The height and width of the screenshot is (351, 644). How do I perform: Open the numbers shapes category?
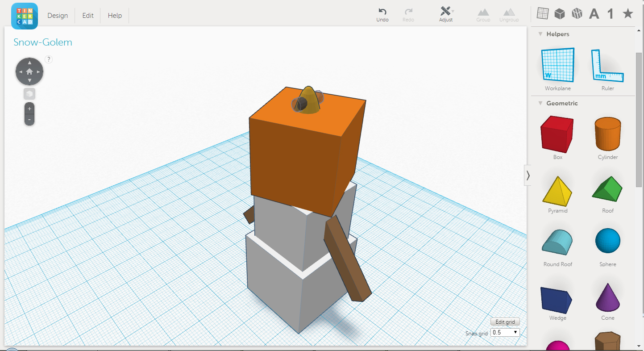(x=610, y=14)
